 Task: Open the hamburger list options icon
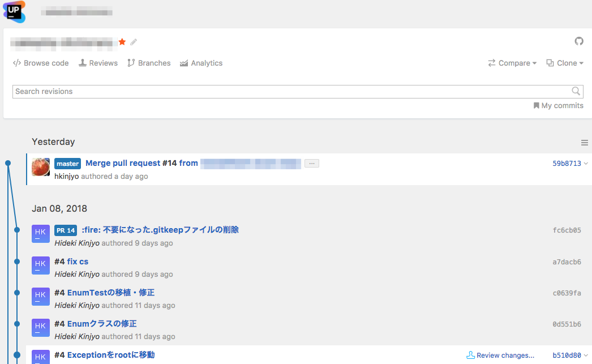click(x=585, y=143)
